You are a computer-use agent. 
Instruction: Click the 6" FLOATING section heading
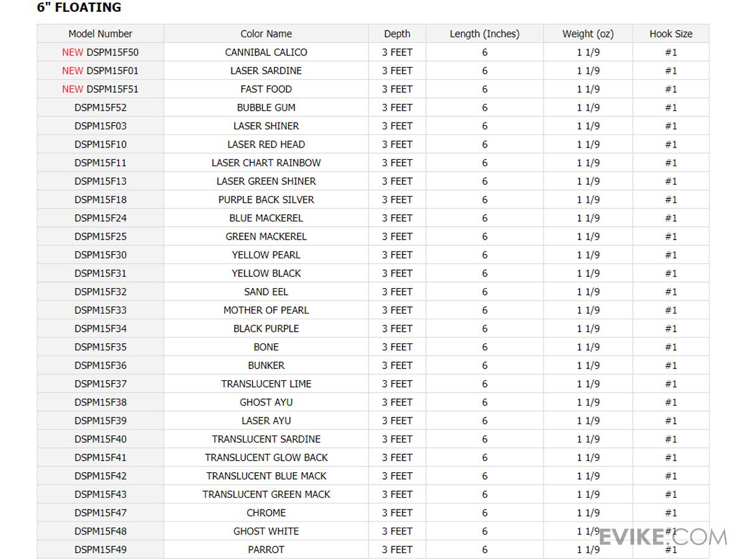79,8
